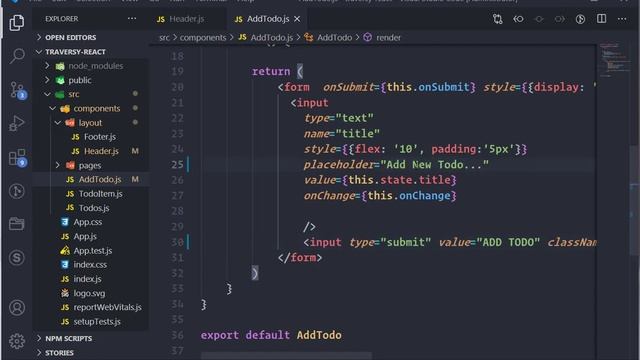Click line number 25 in gutter
Screen dimensions: 640x360
(x=177, y=164)
